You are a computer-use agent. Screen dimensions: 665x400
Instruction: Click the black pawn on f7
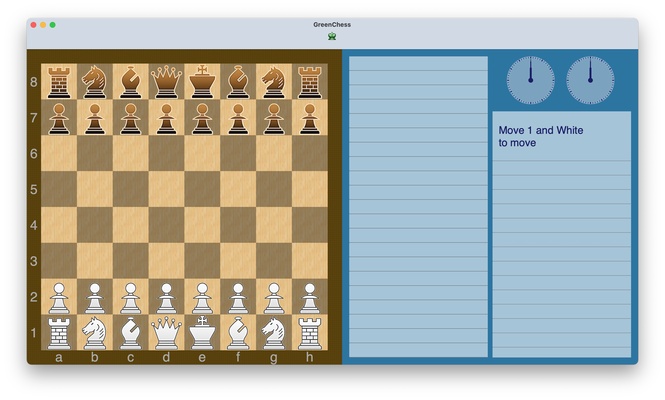[238, 118]
